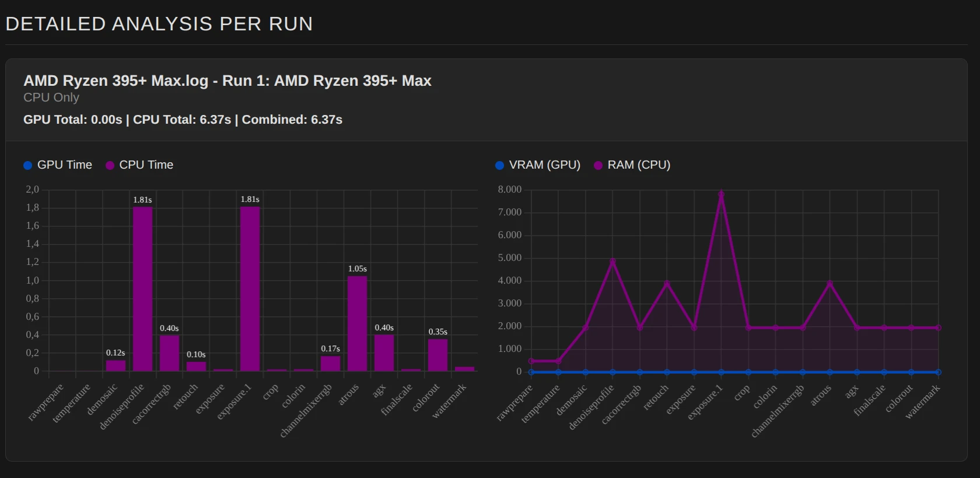Select the cacorrectrgb bar labeled 0.40s
Image resolution: width=980 pixels, height=478 pixels.
(x=169, y=353)
